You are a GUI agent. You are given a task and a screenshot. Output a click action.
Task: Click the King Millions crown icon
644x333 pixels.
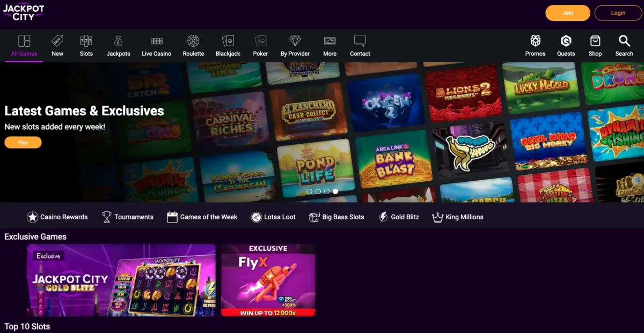click(x=437, y=217)
